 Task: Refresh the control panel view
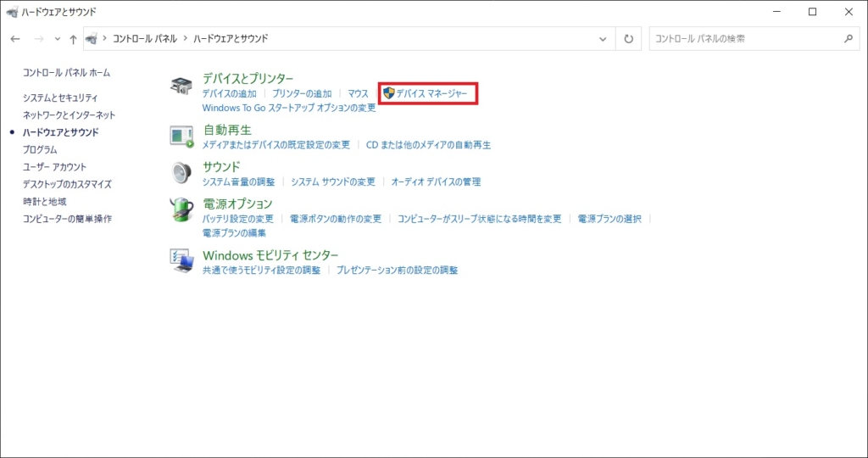coord(628,39)
